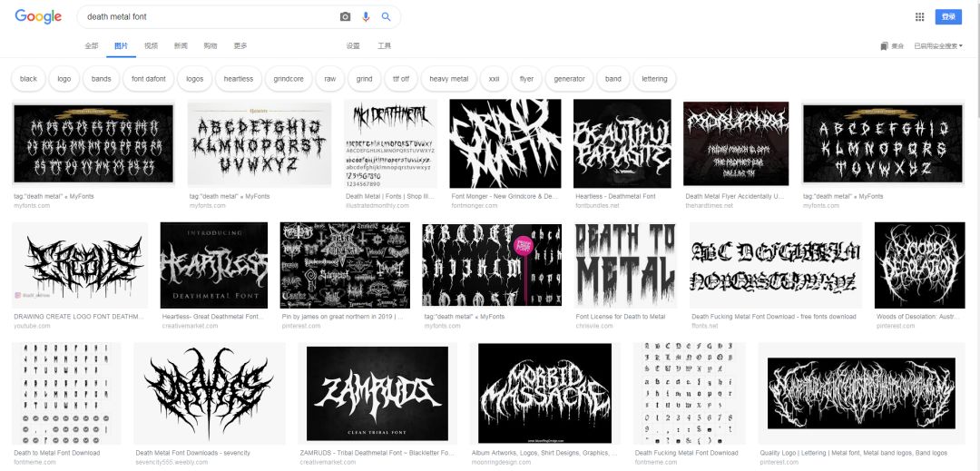Apply the 'xxii' filter chip
Screen dimensions: 980x471
pos(494,79)
